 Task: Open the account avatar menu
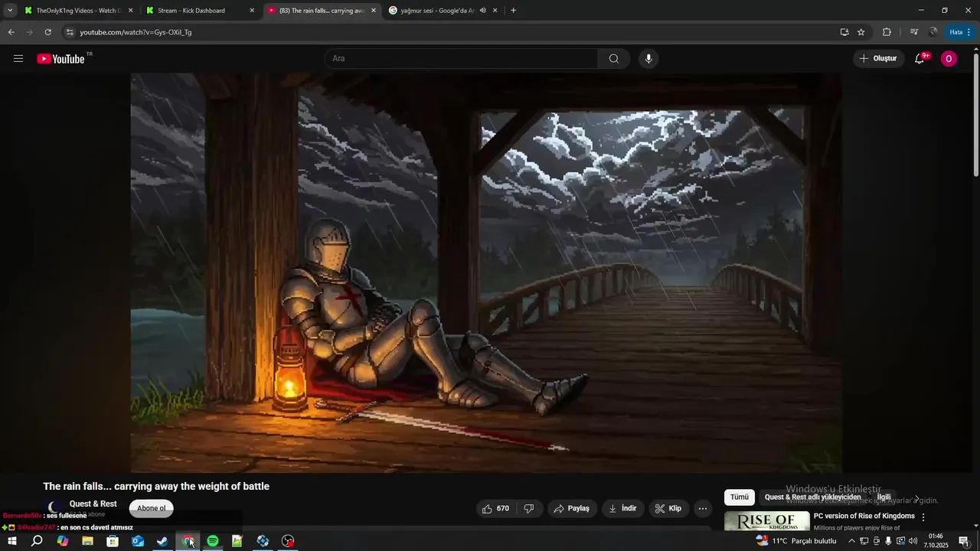click(x=949, y=59)
